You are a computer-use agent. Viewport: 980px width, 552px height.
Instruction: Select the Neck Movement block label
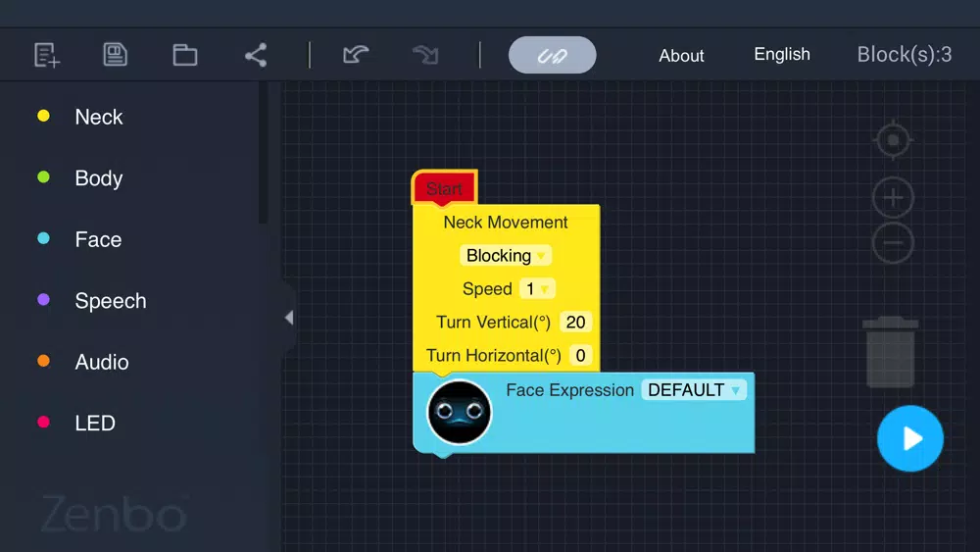coord(506,223)
